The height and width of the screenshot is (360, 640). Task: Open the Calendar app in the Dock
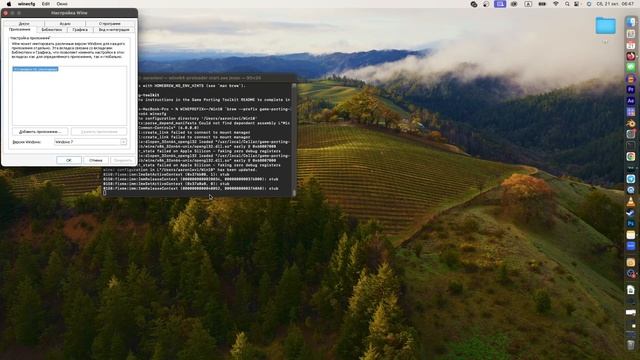pos(631,45)
